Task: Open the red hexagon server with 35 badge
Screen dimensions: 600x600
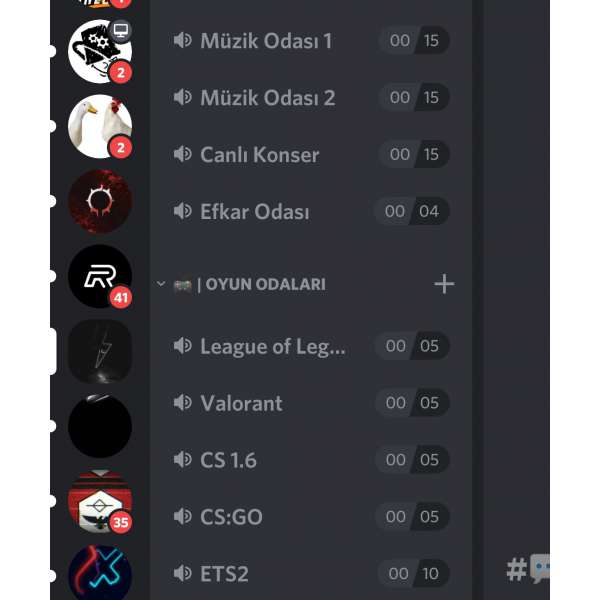Action: click(x=100, y=501)
